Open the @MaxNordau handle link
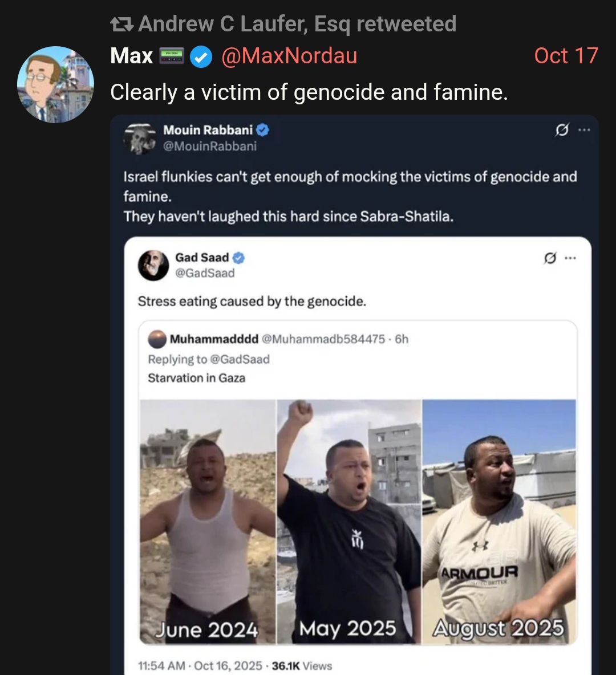Viewport: 616px width, 675px height. [289, 56]
